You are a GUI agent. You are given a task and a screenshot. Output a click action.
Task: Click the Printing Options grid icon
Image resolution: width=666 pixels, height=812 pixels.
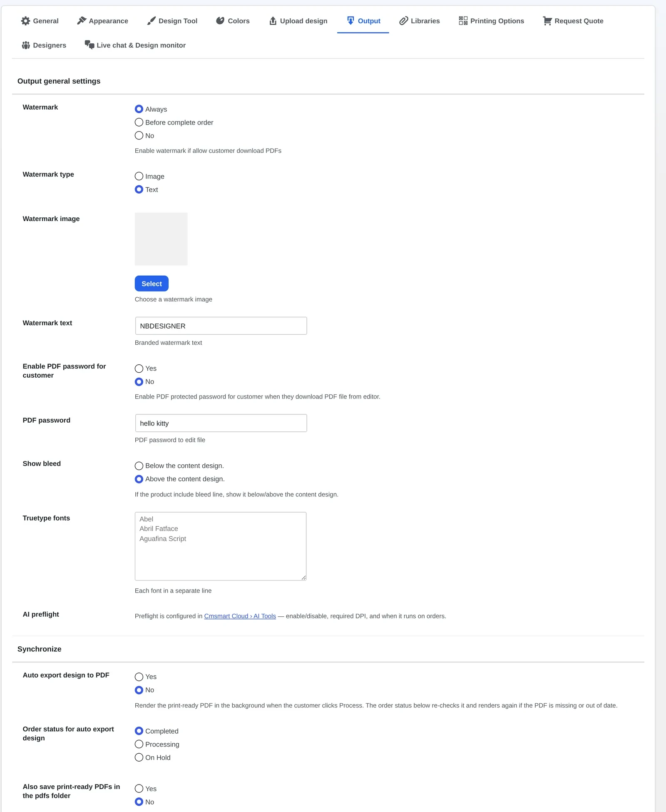tap(463, 21)
